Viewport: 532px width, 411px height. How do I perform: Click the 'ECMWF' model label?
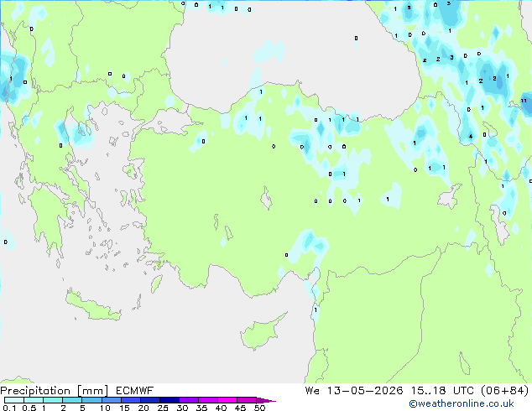point(135,391)
